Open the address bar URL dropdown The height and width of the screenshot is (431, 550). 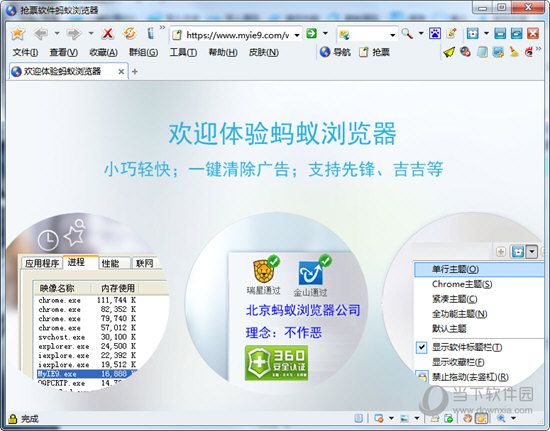[x=297, y=35]
